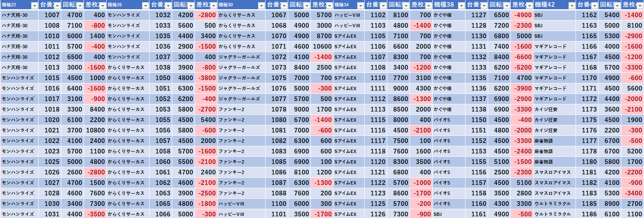Open 回転数 filter dropdown in 機種38 group
Image resolution: width=644 pixels, height=218 pixels.
506,5
